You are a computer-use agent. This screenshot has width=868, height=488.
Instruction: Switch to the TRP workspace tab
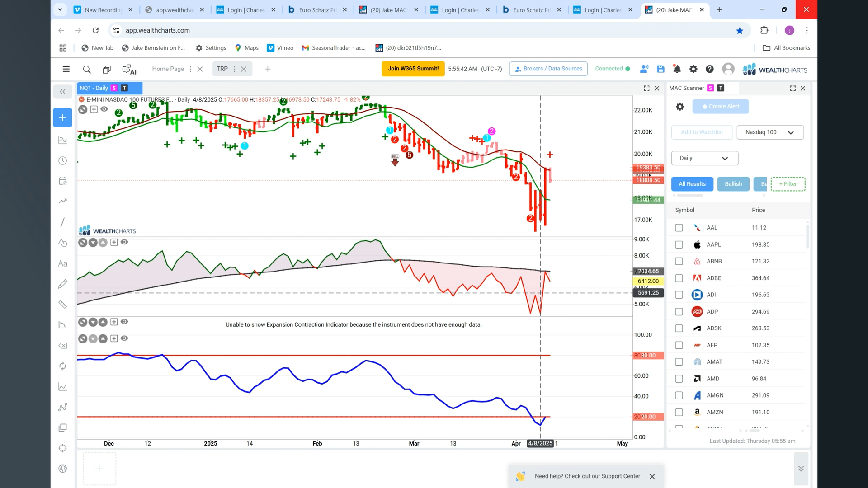point(222,69)
